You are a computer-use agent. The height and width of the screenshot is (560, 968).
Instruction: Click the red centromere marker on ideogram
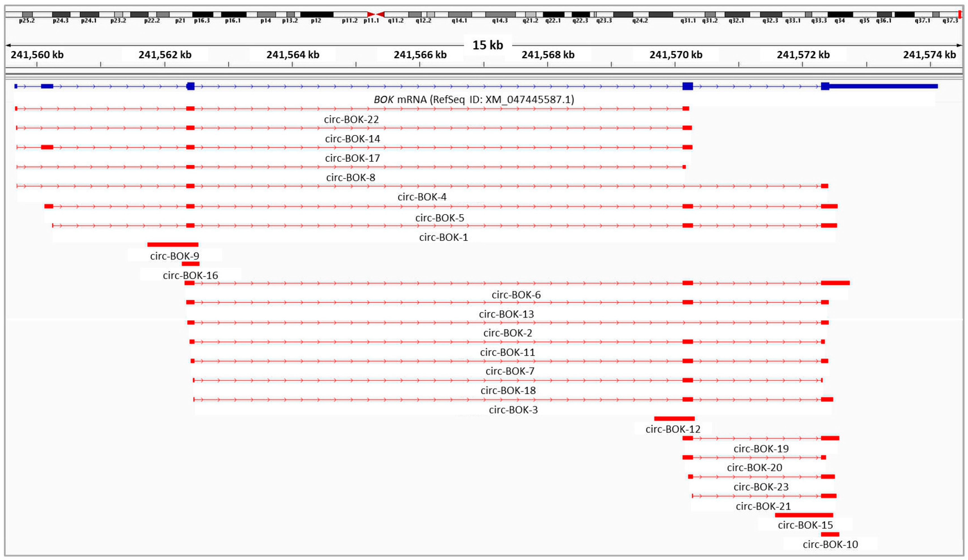pos(375,14)
